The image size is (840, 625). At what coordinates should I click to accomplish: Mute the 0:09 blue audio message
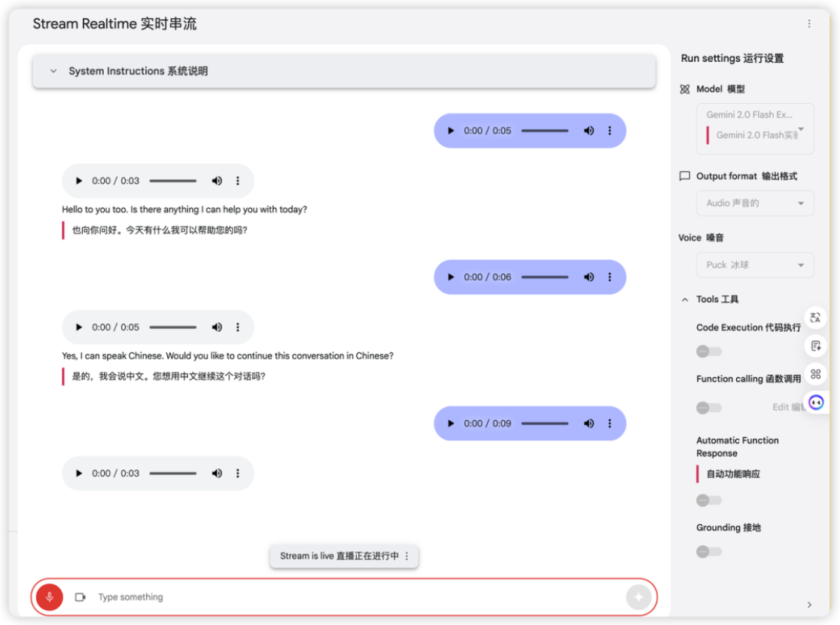(589, 423)
